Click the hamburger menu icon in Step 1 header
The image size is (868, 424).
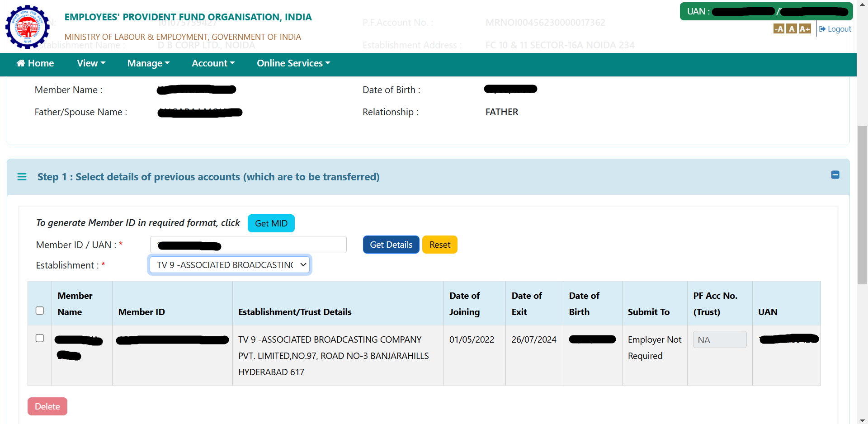point(22,177)
